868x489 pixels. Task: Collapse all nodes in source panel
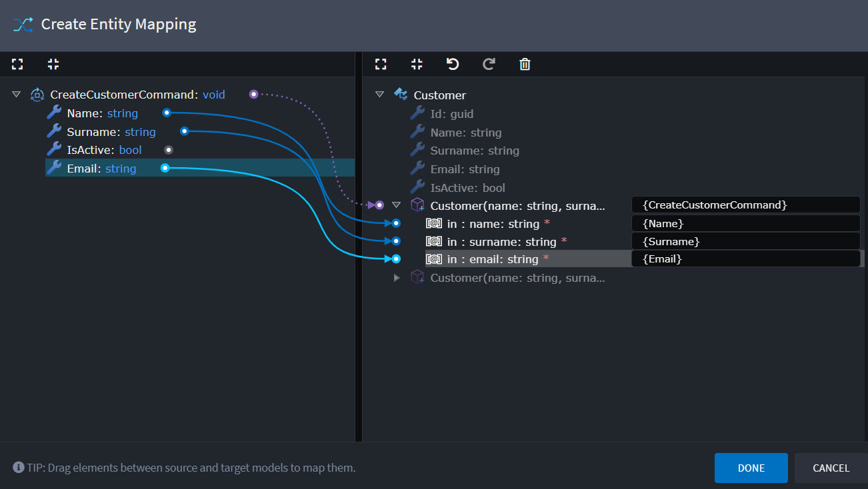[53, 64]
